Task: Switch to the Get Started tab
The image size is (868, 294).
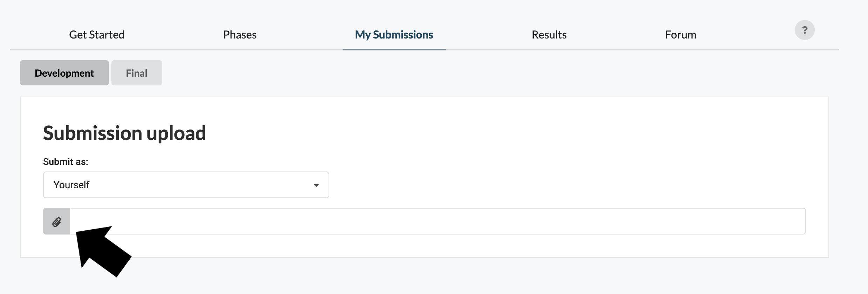Action: point(97,35)
